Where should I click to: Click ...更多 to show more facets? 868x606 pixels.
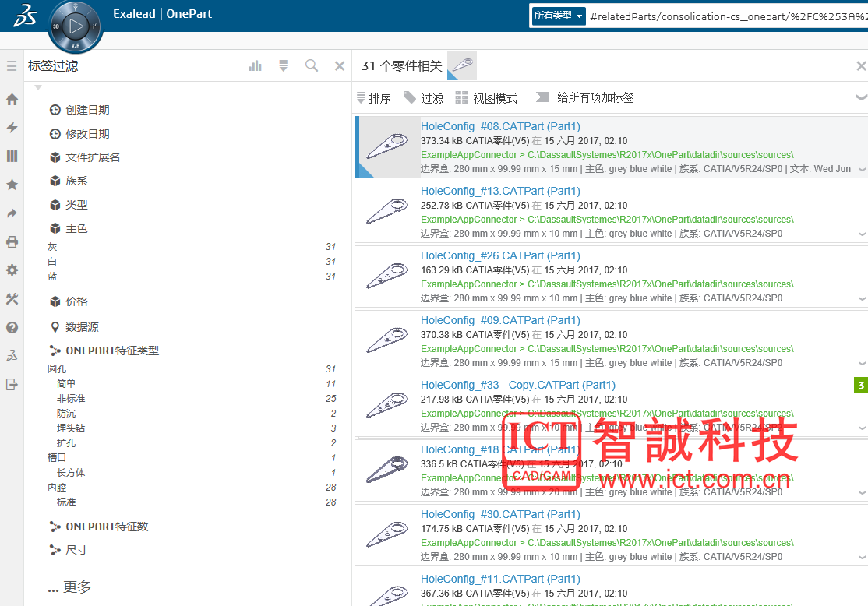coord(69,587)
